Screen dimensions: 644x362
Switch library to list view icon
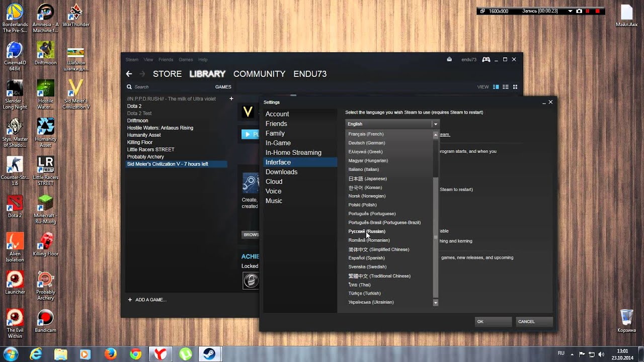506,87
